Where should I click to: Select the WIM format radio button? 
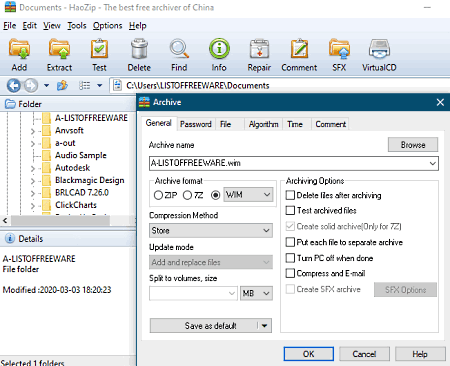216,195
